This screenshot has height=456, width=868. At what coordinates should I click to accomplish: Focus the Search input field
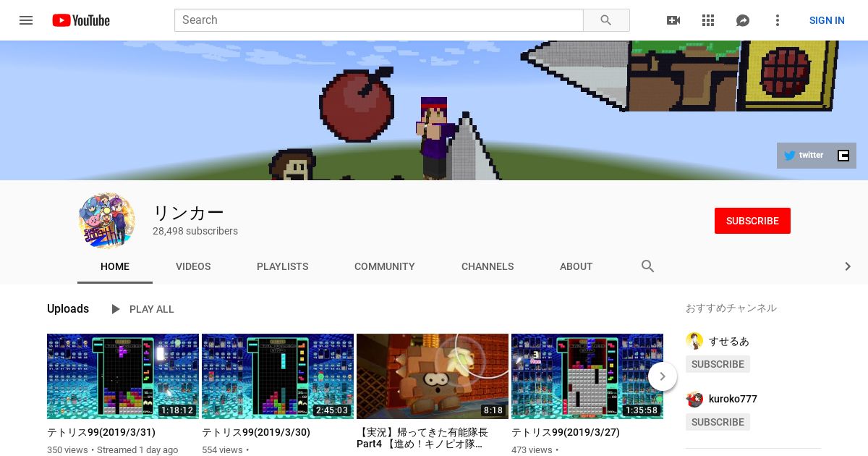379,20
